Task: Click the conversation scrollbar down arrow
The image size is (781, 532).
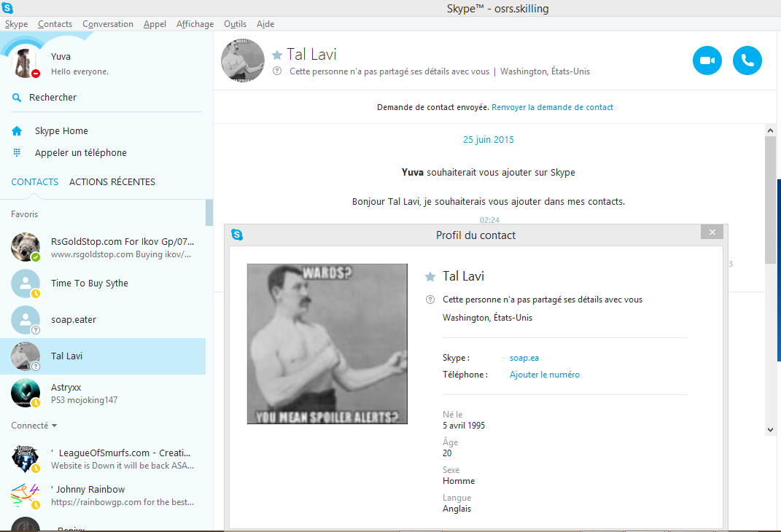Action: (x=770, y=430)
